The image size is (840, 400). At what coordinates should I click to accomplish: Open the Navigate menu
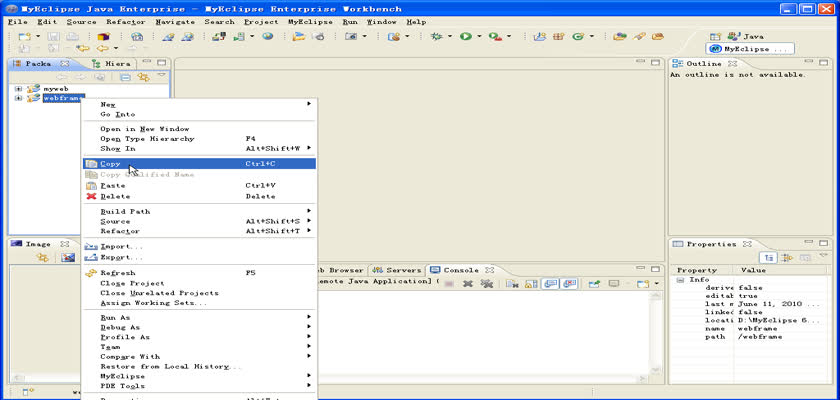pos(175,22)
